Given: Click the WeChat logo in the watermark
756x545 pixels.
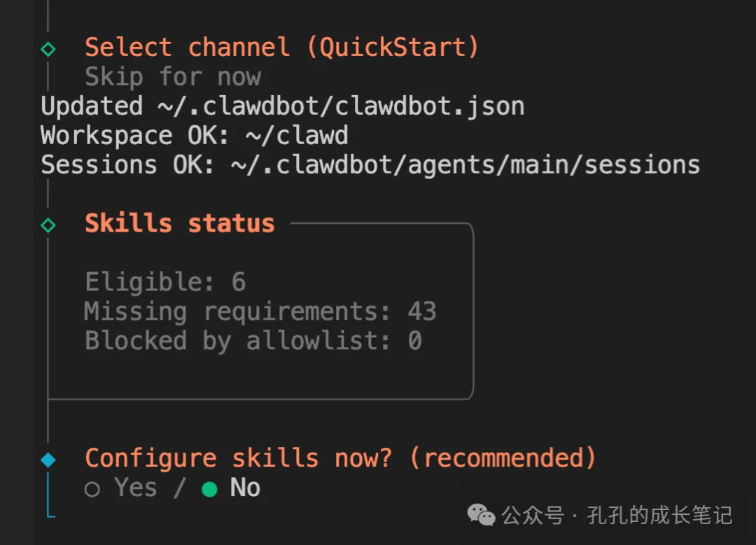Looking at the screenshot, I should [482, 516].
